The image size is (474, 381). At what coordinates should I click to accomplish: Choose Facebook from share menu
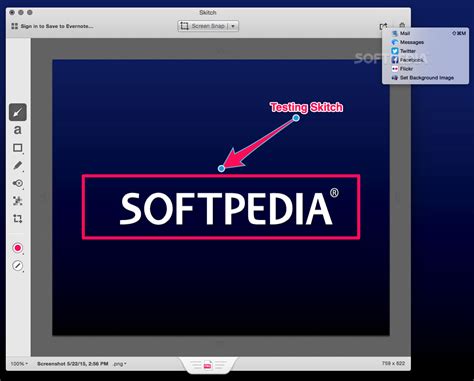pyautogui.click(x=425, y=60)
